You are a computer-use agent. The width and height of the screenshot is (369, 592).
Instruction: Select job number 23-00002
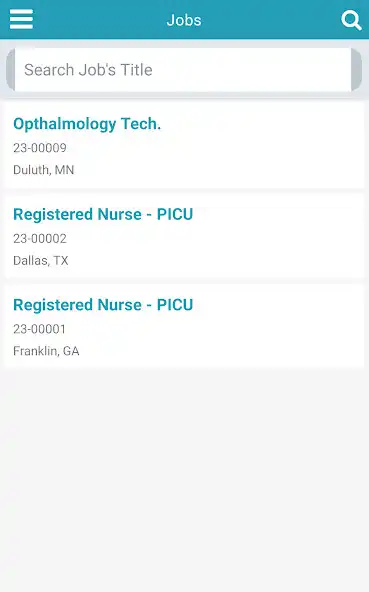pos(40,238)
